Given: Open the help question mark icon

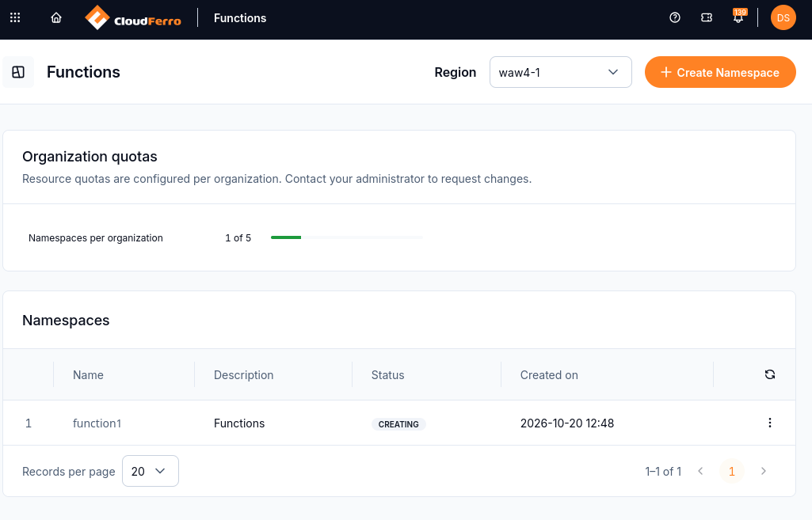Looking at the screenshot, I should (675, 17).
